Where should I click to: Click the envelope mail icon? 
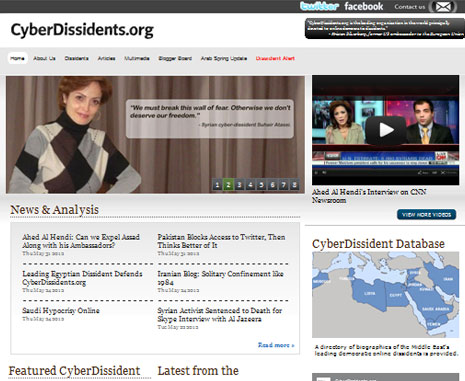point(443,6)
